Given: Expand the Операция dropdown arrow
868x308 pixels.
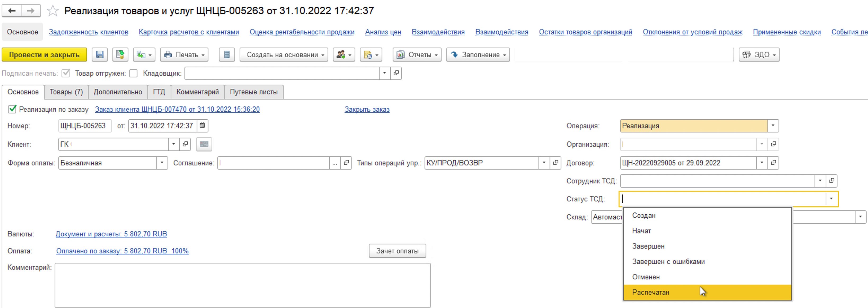Looking at the screenshot, I should [x=773, y=125].
